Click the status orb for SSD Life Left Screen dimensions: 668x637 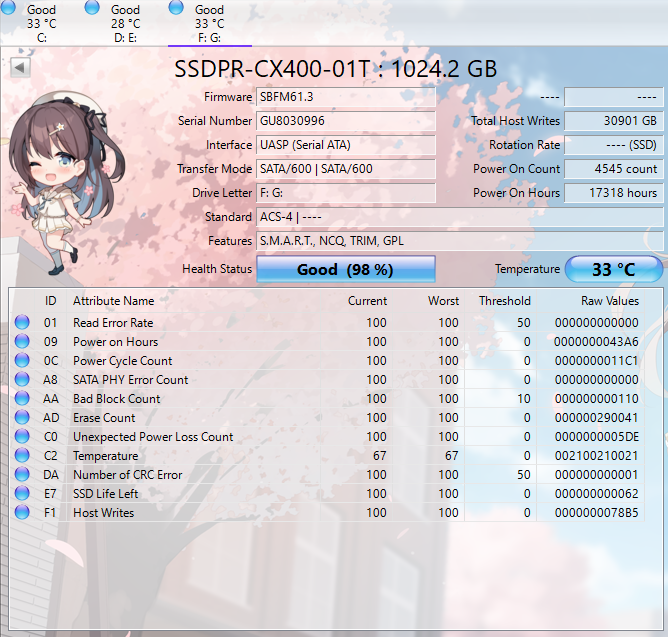pos(22,493)
